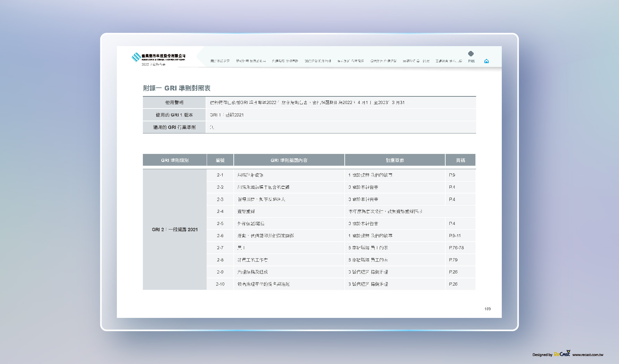Click the 編號 column header

[x=220, y=160]
